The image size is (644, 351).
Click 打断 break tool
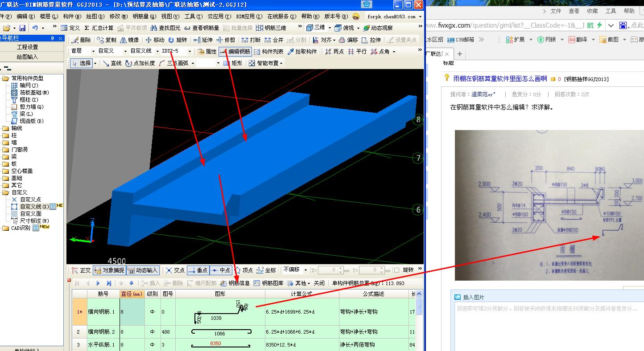pyautogui.click(x=251, y=40)
